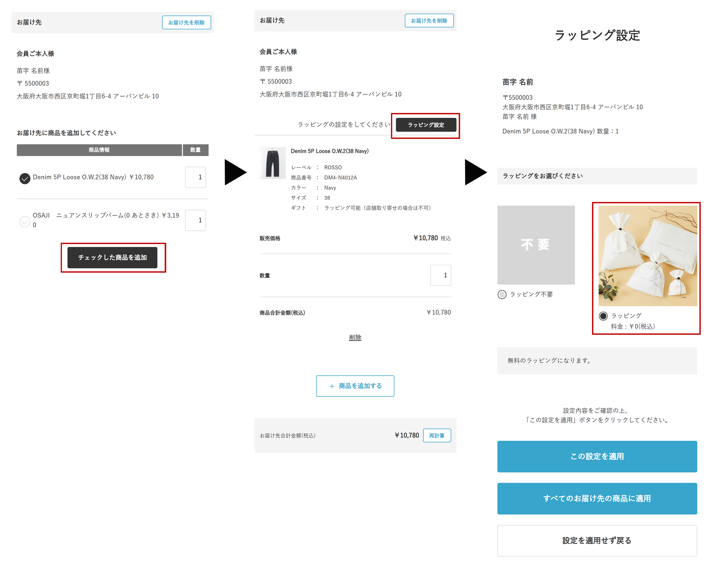Click the 数量 input in the middle panel
708x588 pixels.
(441, 275)
